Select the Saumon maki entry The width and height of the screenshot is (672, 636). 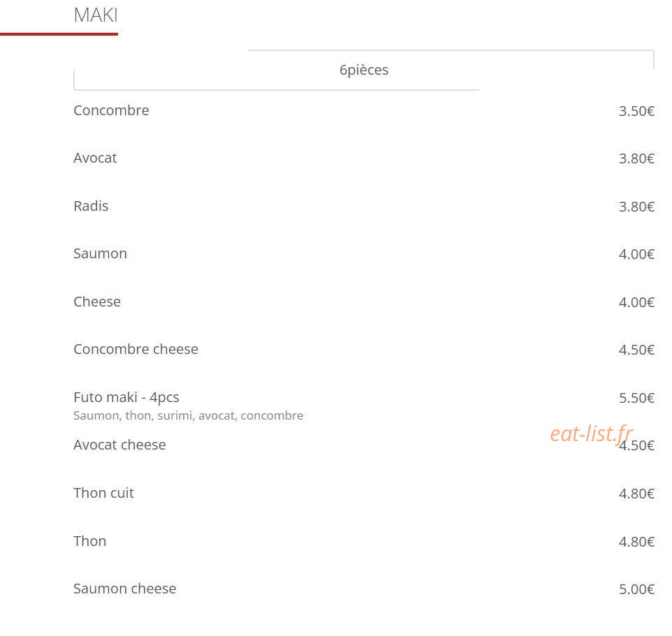click(100, 253)
